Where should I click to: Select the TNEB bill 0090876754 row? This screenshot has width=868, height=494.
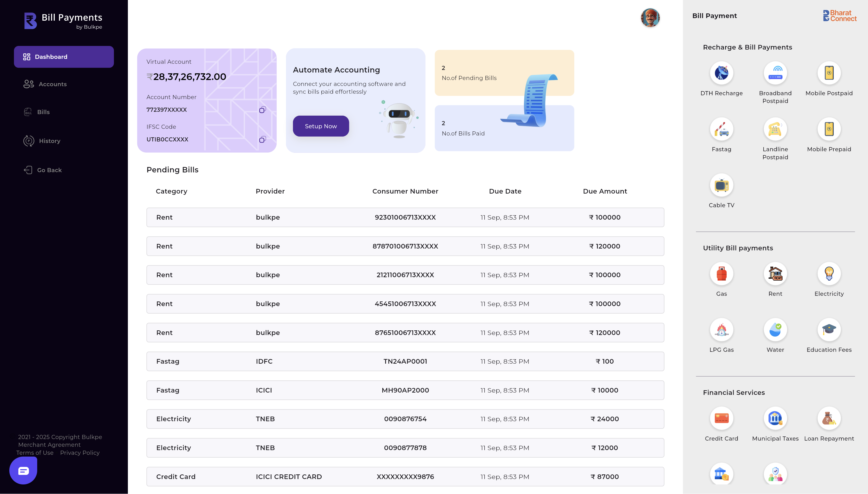[405, 419]
